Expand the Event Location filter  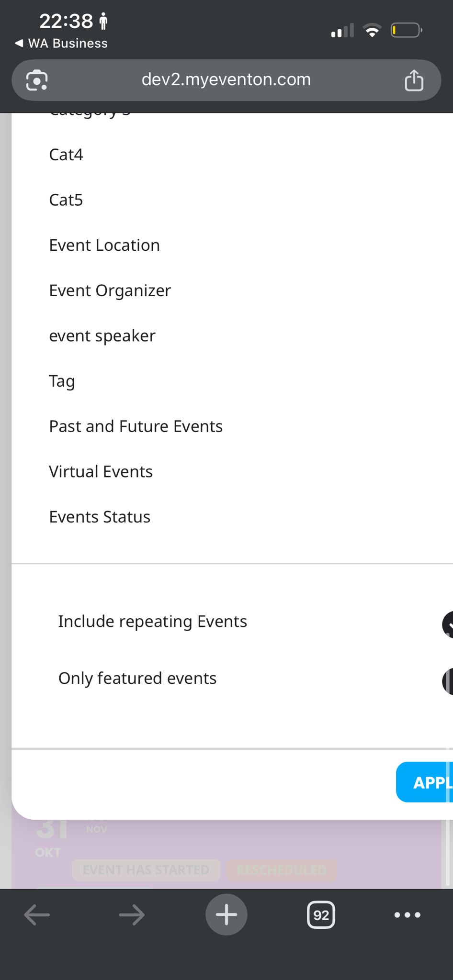coord(104,245)
